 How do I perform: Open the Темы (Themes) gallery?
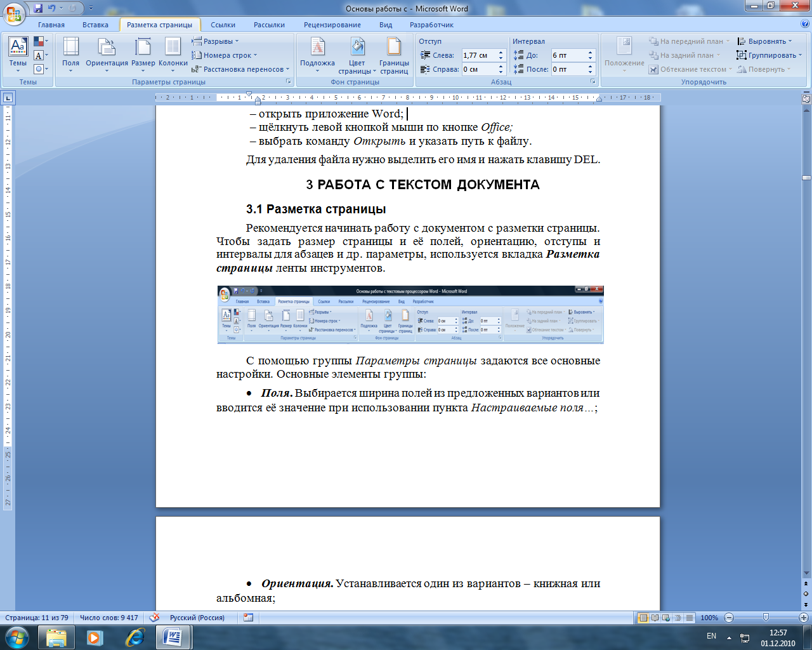(18, 55)
